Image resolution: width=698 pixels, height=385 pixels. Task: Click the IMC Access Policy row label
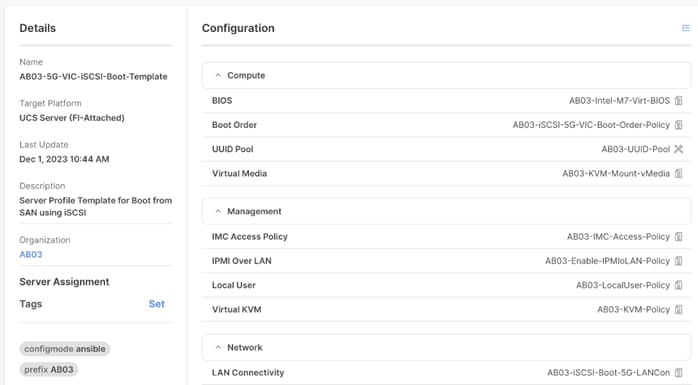(250, 237)
